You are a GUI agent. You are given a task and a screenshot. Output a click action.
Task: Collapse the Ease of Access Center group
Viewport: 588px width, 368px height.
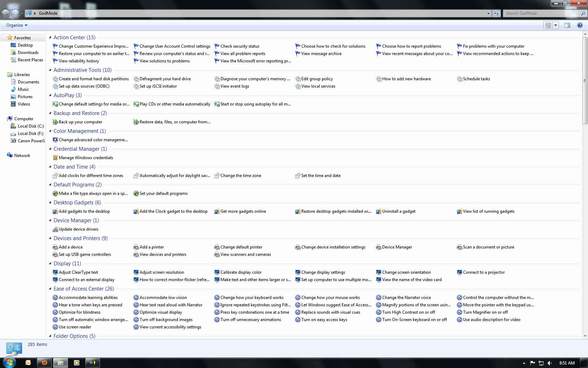50,289
